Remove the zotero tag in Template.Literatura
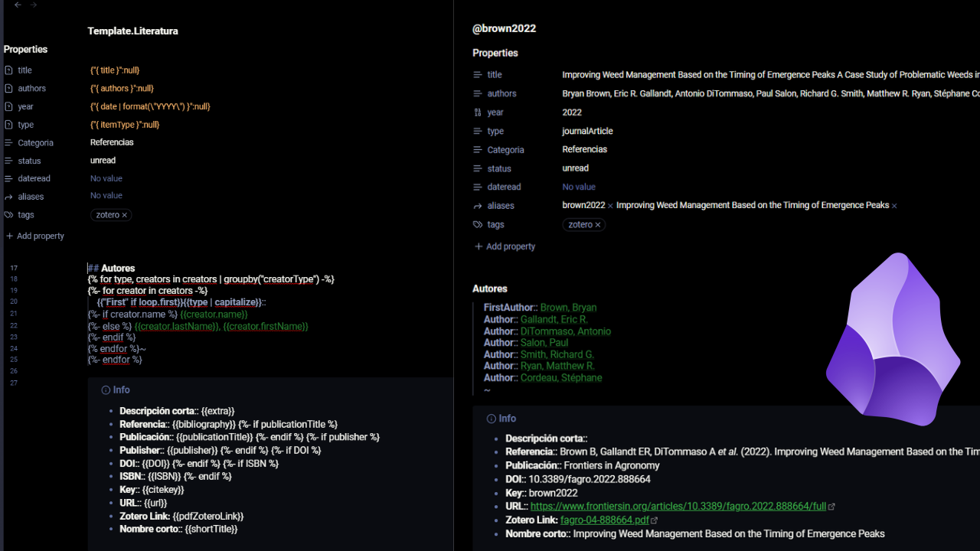This screenshot has width=980, height=551. pyautogui.click(x=125, y=215)
